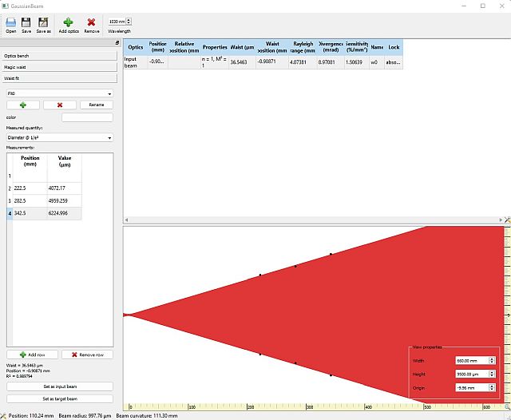Delete the current fit with red X button
This screenshot has height=420, width=511.
60,105
